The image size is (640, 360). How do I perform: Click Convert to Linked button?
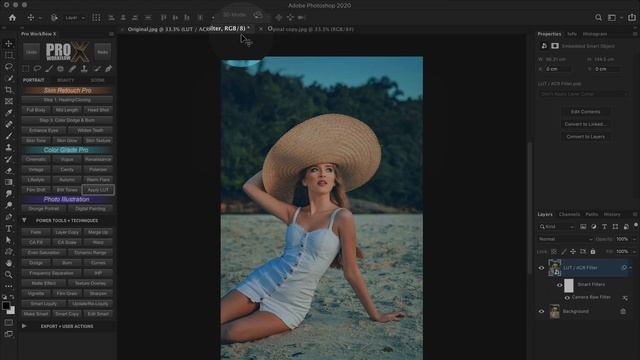[585, 124]
